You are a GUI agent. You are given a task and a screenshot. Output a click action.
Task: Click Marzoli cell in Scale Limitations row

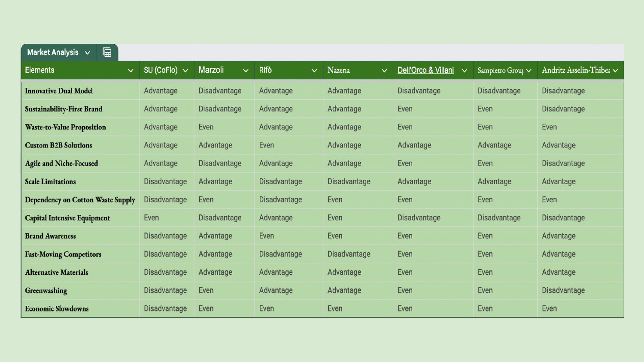[x=224, y=181]
